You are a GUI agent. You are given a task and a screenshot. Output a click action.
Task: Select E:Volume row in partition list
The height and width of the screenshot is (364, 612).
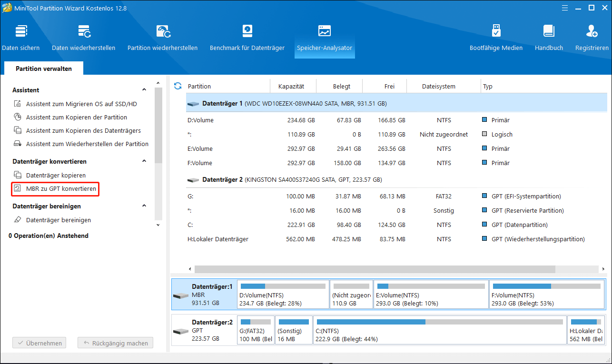pyautogui.click(x=396, y=149)
